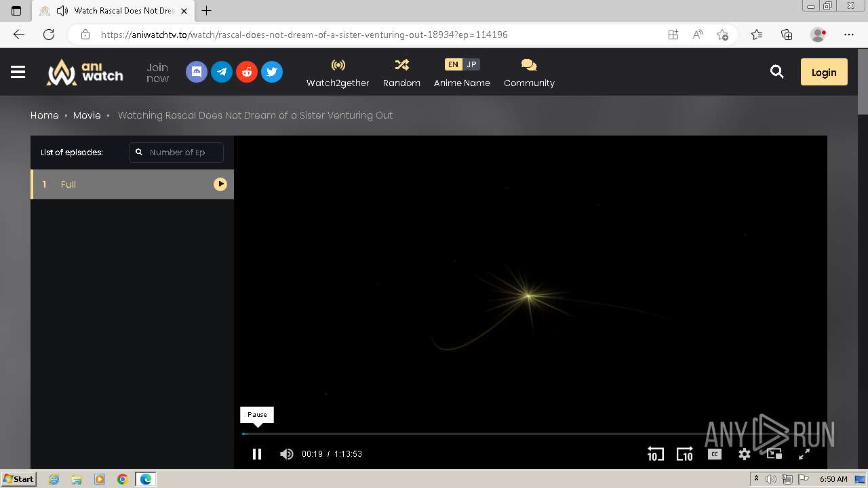The image size is (868, 488).
Task: Open the browser profile menu
Action: click(818, 35)
